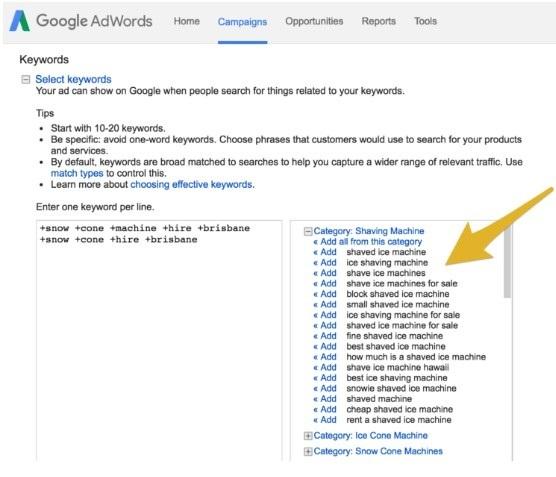
Task: Expand Category: Snow Cone Machines
Action: [x=308, y=451]
